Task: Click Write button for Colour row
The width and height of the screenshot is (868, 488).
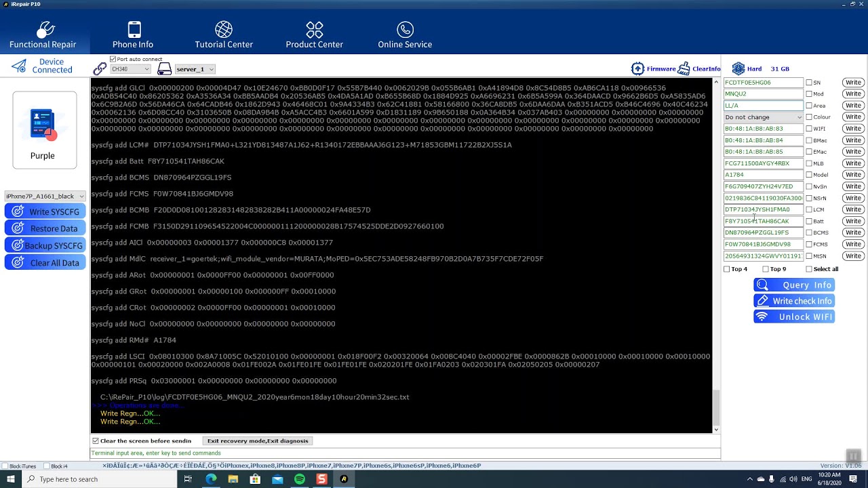Action: [x=853, y=117]
